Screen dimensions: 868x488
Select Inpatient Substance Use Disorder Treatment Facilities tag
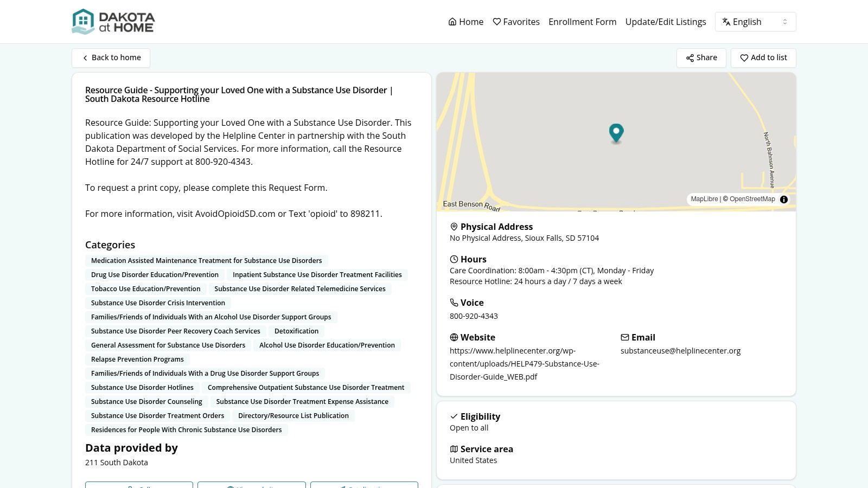coord(317,275)
